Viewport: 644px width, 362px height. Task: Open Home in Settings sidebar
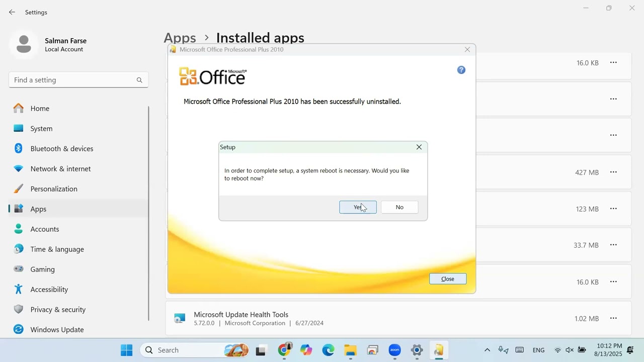pyautogui.click(x=78, y=108)
